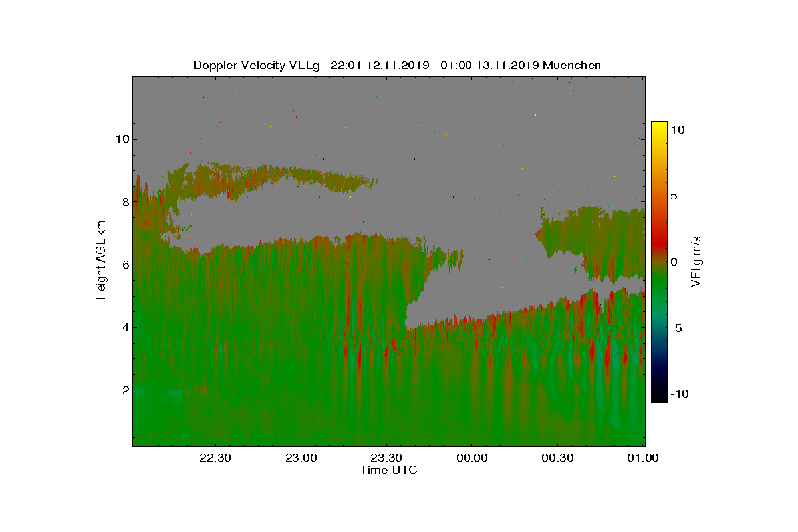Click the yellow top of the velocity colorbar
The width and height of the screenshot is (798, 532).
659,128
